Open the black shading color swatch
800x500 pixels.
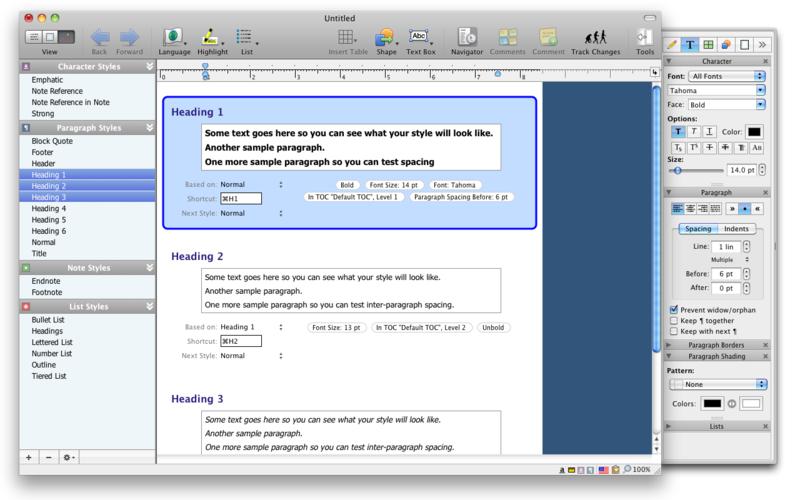[x=712, y=404]
